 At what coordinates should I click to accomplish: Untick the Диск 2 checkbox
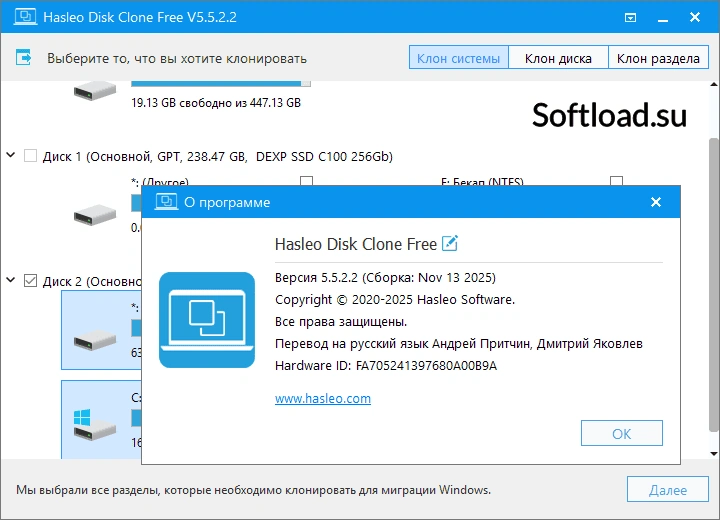coord(30,280)
